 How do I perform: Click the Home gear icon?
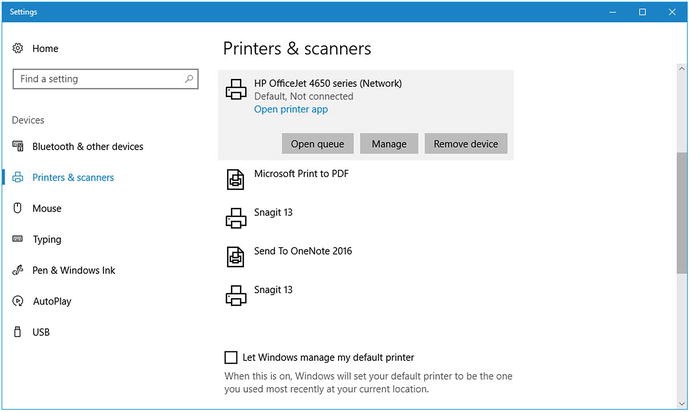pyautogui.click(x=18, y=48)
